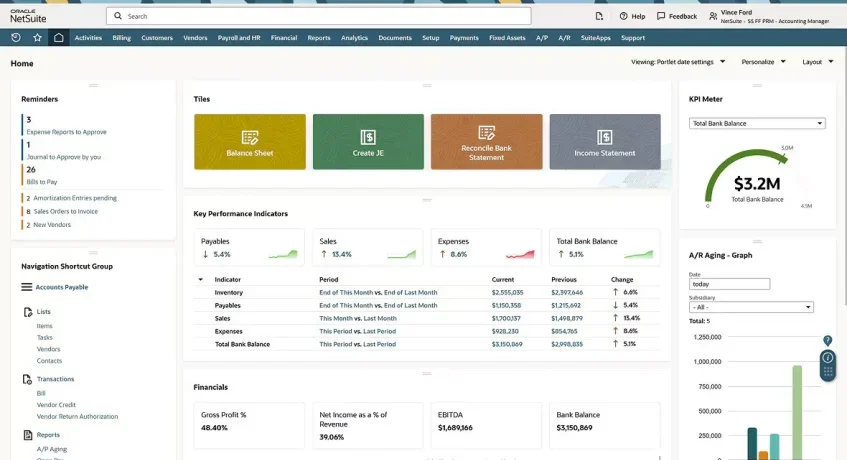Screen dimensions: 847x460
Task: Click the floating grid dots icon
Action: click(827, 371)
